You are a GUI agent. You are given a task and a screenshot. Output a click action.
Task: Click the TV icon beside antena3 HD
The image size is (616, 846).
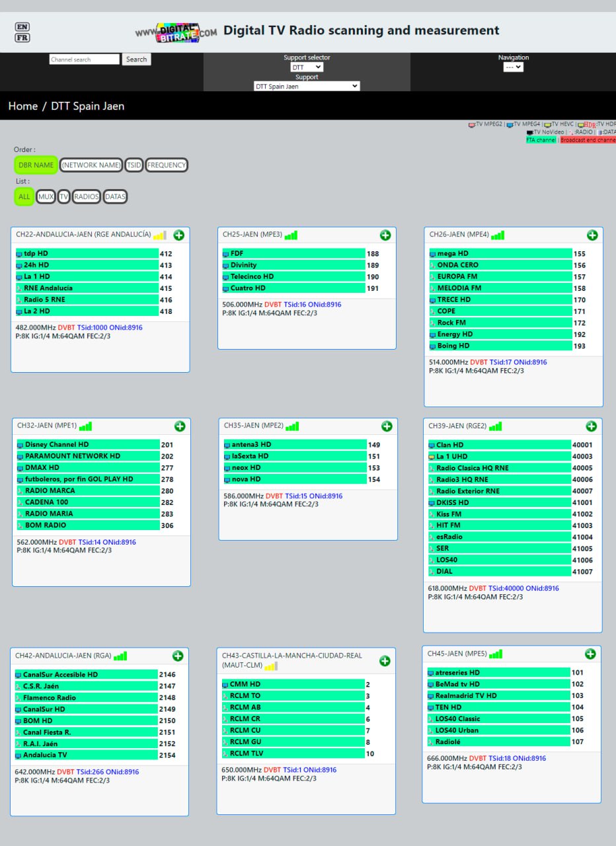(227, 445)
